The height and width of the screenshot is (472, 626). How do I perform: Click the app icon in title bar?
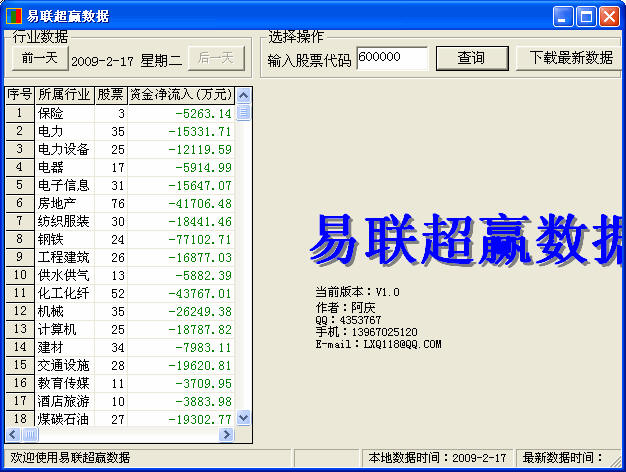click(14, 16)
